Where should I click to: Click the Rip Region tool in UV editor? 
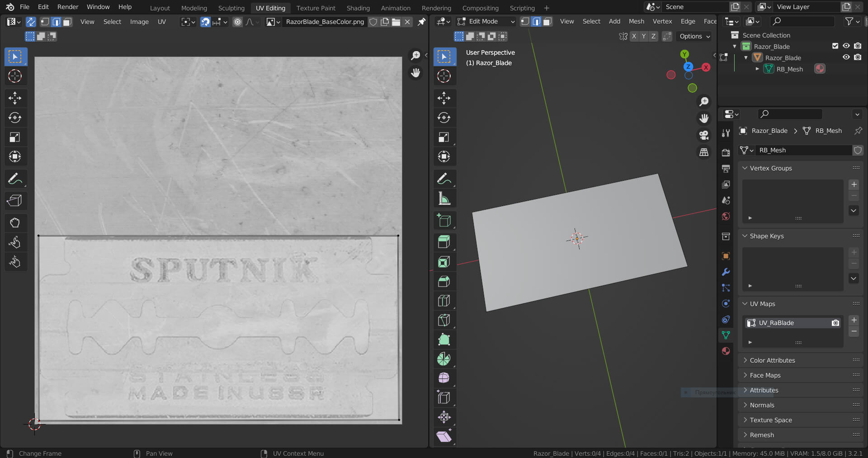pos(15,200)
